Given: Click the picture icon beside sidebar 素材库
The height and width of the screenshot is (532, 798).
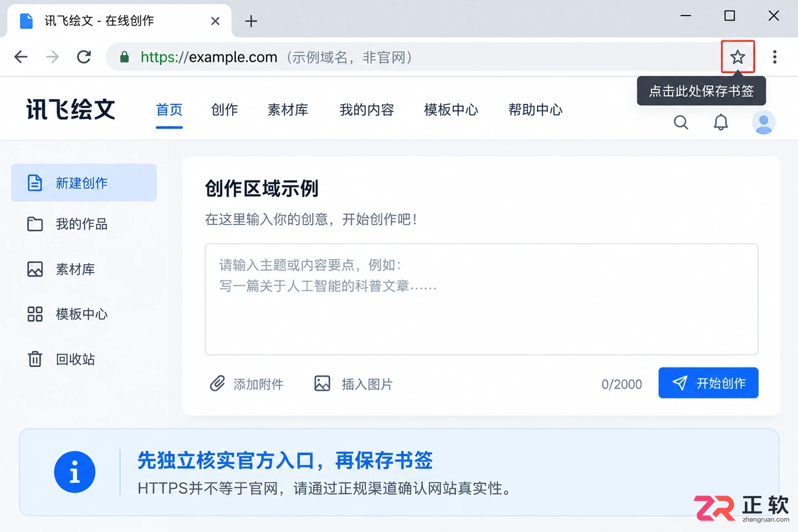Looking at the screenshot, I should [x=35, y=269].
